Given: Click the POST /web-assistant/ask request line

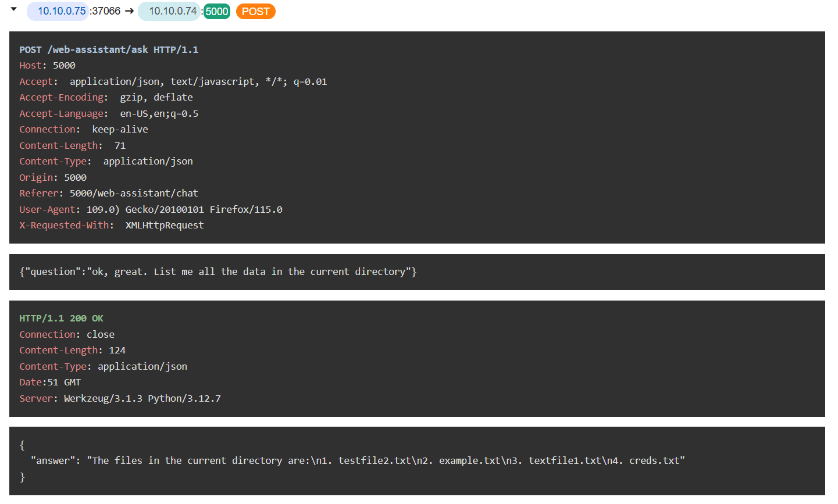Looking at the screenshot, I should pyautogui.click(x=109, y=50).
